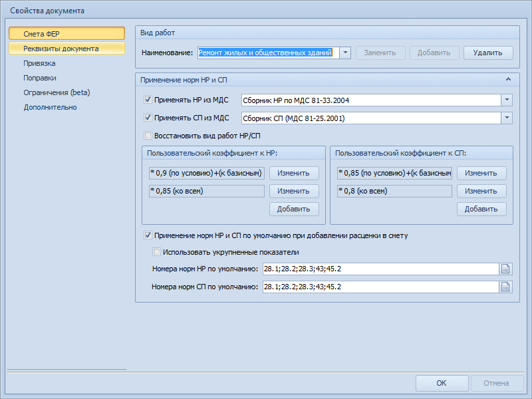This screenshot has width=532, height=399.
Task: Collapse the 'Применение норм НР и СП' section
Action: point(509,79)
